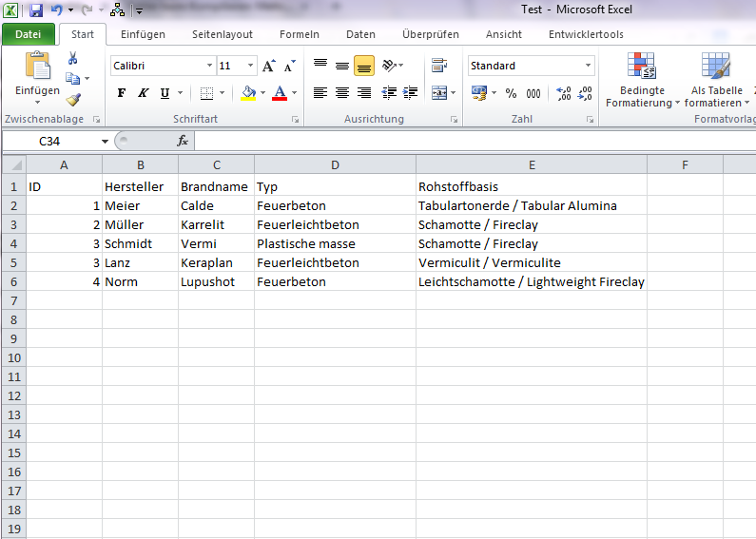Expand underline style dropdown arrow
This screenshot has height=539, width=756.
tap(181, 92)
